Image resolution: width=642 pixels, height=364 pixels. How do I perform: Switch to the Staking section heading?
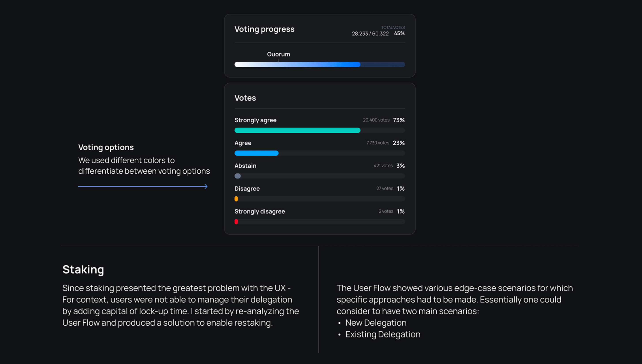[x=83, y=270]
